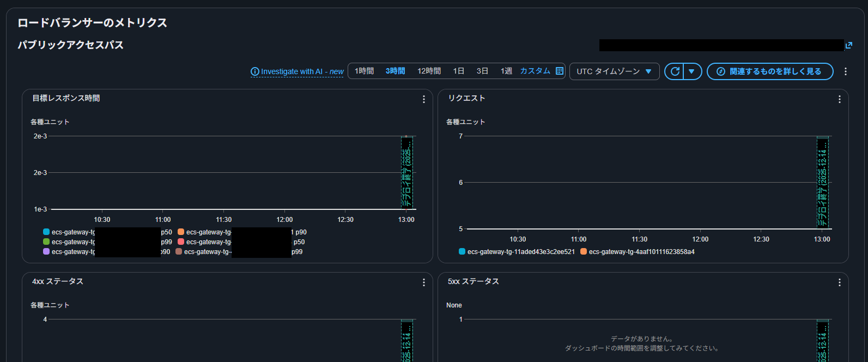Open the UTC タイムゾーン dropdown
868x362 pixels.
click(x=614, y=71)
